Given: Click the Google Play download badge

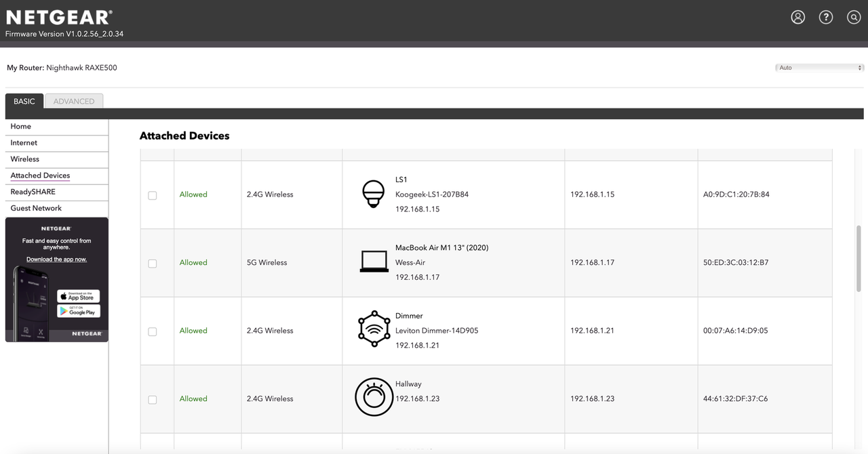Looking at the screenshot, I should coord(79,311).
